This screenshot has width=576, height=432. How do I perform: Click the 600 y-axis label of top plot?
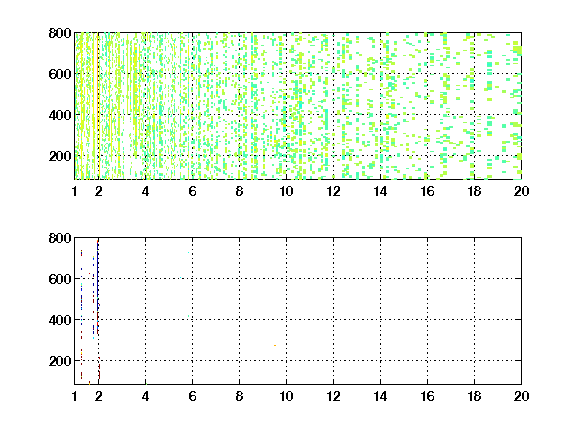[x=60, y=74]
